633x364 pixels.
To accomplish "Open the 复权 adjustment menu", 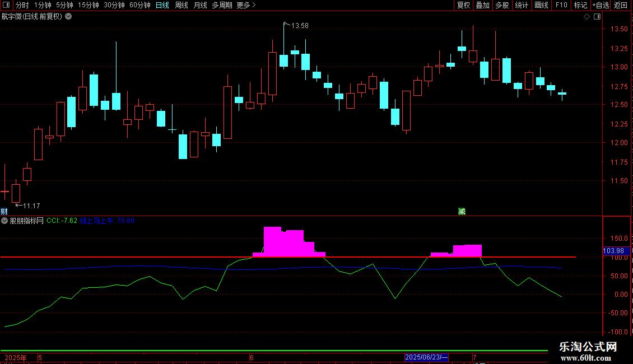I will 463,5.
